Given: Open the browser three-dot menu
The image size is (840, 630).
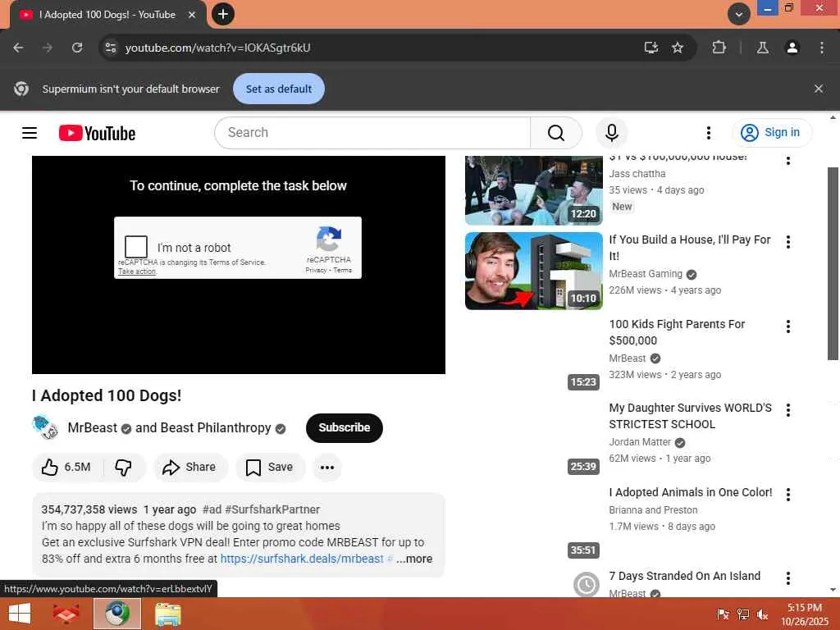Looking at the screenshot, I should (x=822, y=48).
